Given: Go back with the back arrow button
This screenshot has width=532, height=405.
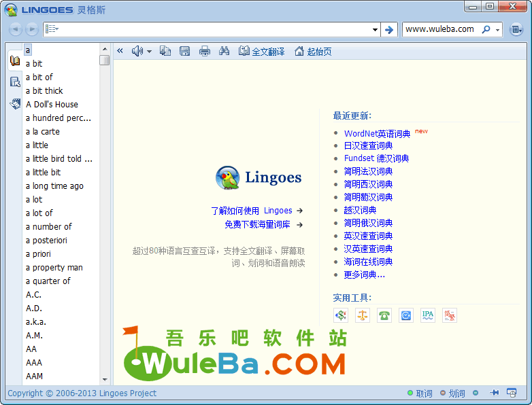Looking at the screenshot, I should point(15,29).
